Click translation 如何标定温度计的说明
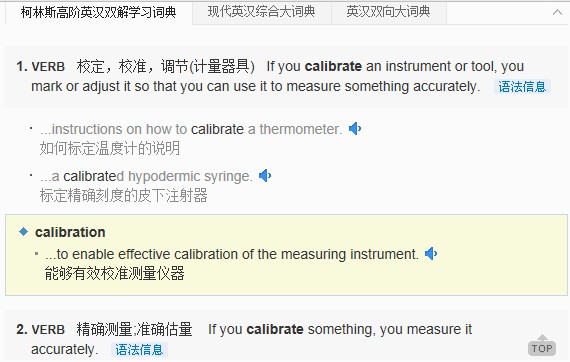This screenshot has width=570, height=362. (x=110, y=148)
